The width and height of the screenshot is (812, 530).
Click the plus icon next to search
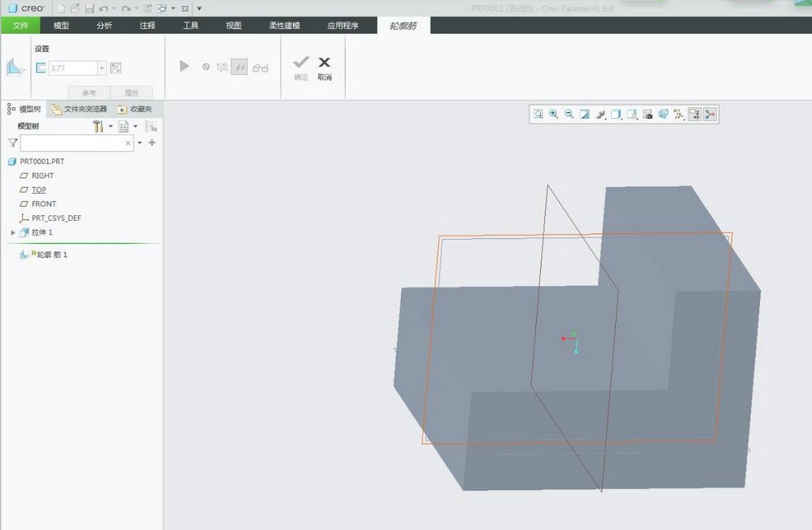[x=152, y=142]
